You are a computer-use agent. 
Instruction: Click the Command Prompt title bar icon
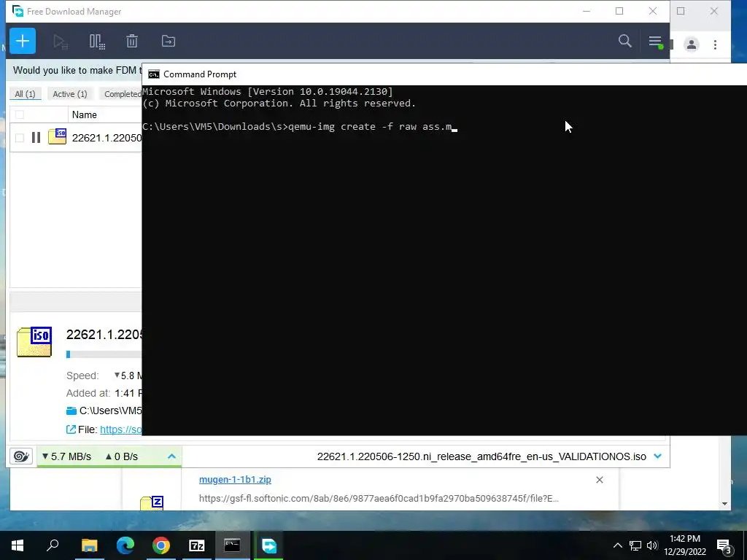[154, 74]
